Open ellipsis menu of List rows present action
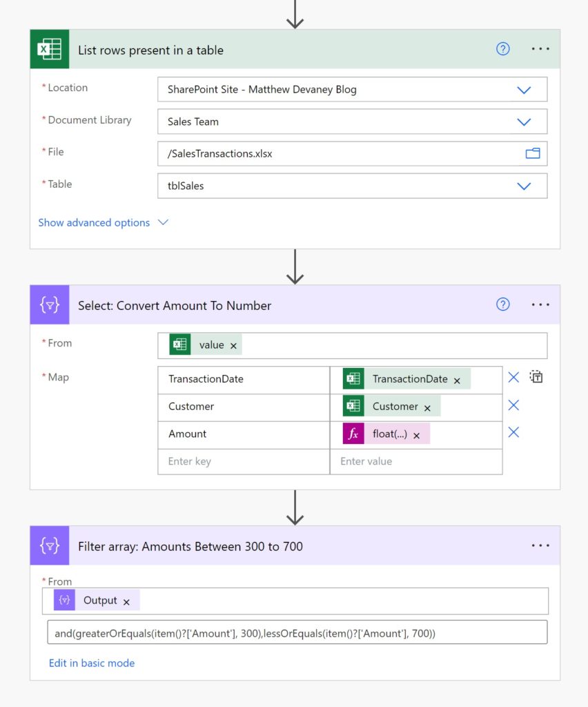This screenshot has width=588, height=707. pos(540,49)
